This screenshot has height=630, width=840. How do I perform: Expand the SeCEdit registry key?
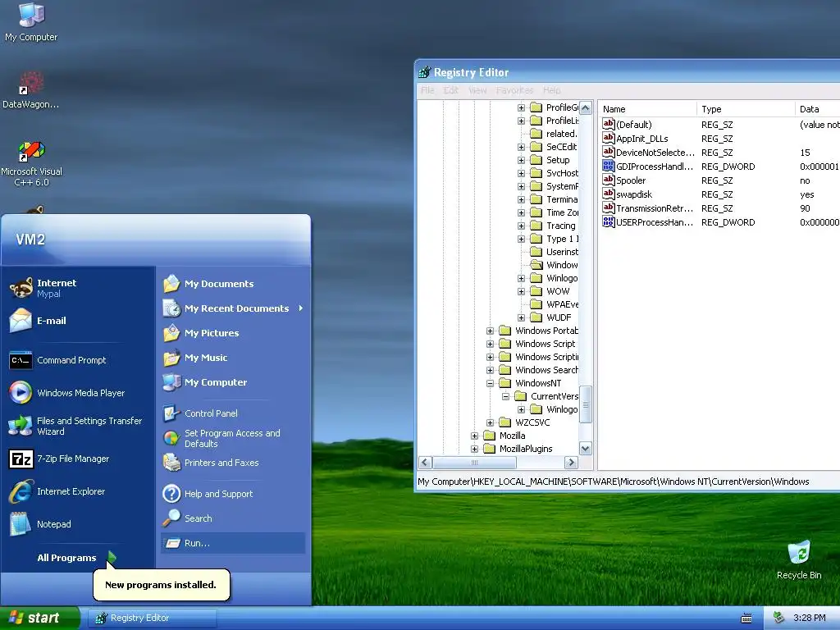521,147
